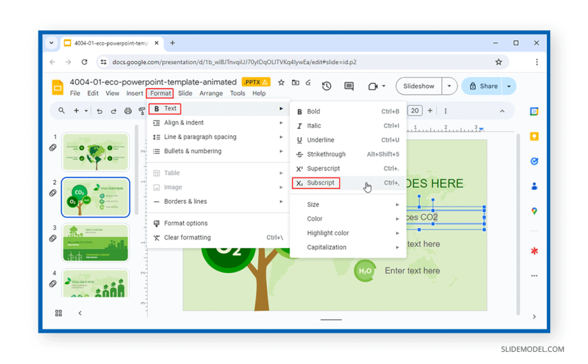The image size is (588, 364).
Task: Open the camera meeting icon
Action: (x=373, y=86)
